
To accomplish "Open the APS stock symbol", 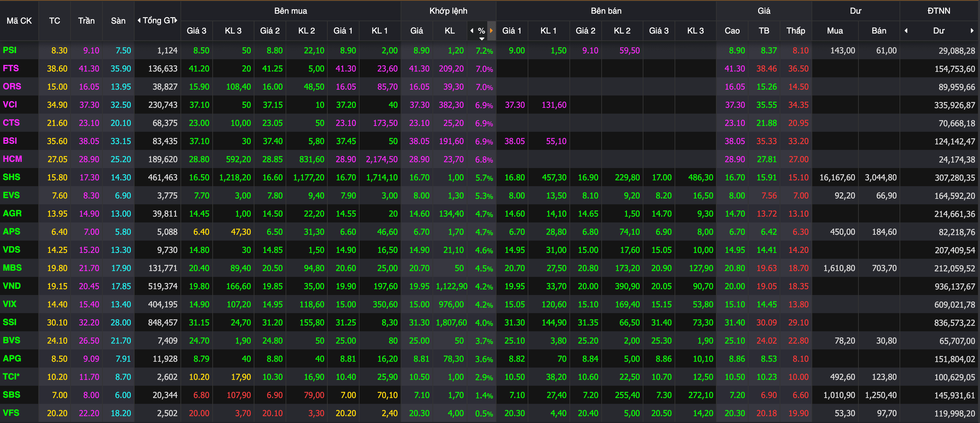I will (11, 232).
